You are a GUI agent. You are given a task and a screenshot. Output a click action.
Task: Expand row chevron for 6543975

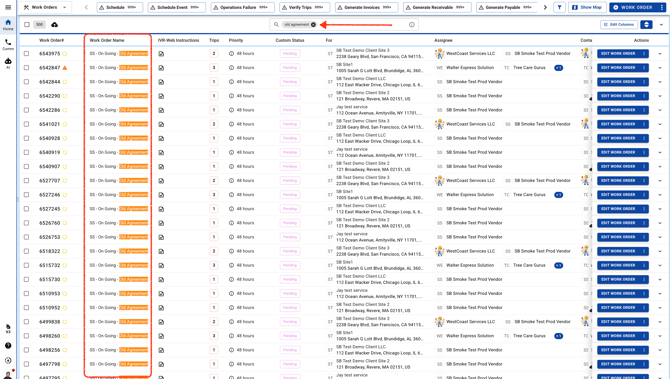[x=660, y=54]
